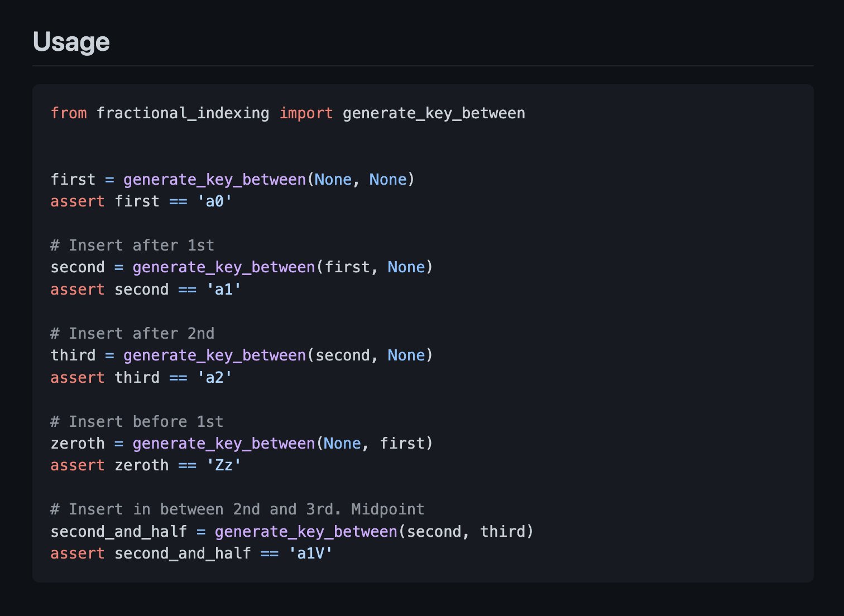
Task: Click the '# Insert after 1st' comment
Action: (132, 246)
